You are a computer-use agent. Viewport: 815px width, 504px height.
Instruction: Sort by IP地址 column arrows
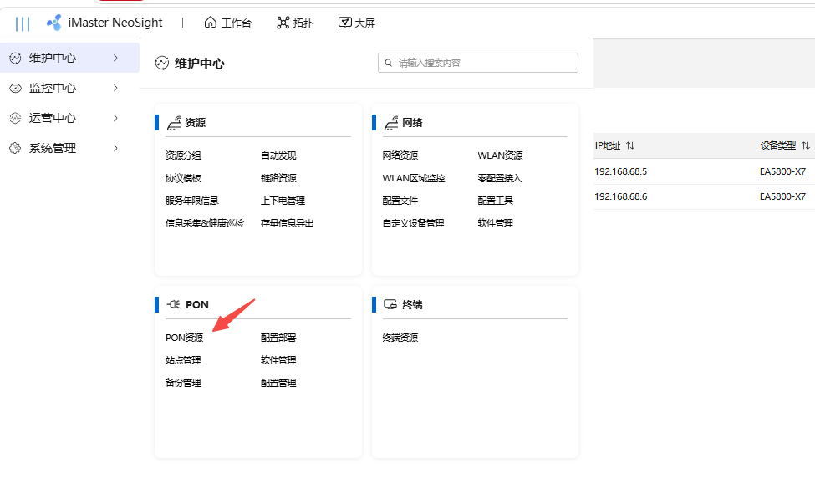[630, 145]
